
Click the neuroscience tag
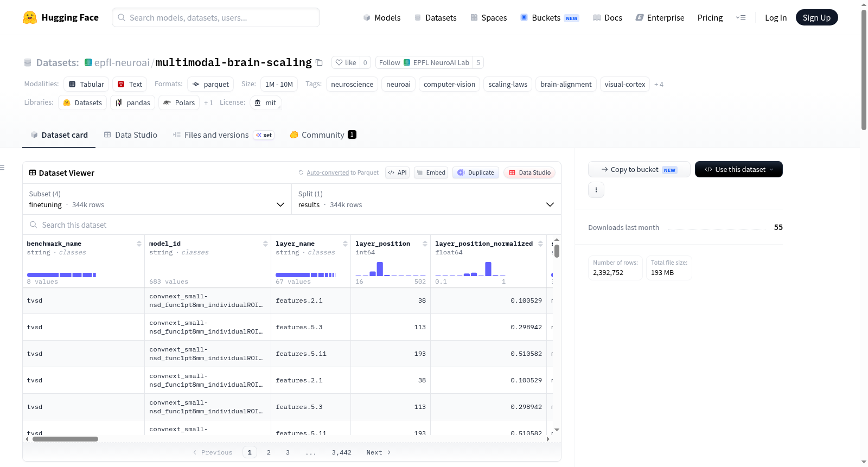tap(352, 84)
